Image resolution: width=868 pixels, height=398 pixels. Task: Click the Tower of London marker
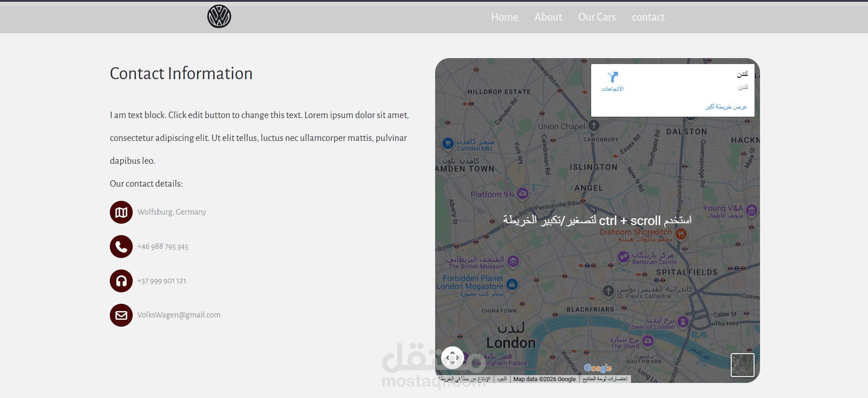tap(683, 322)
